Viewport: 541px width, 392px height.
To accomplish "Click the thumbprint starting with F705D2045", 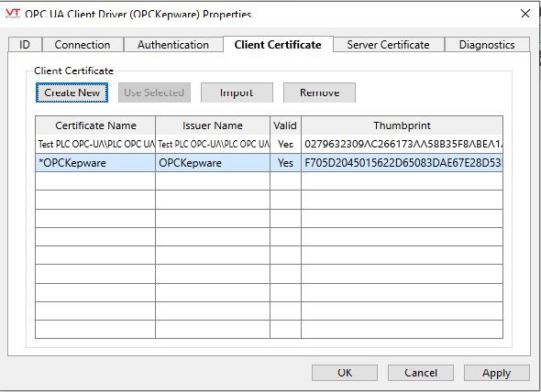I will 403,163.
